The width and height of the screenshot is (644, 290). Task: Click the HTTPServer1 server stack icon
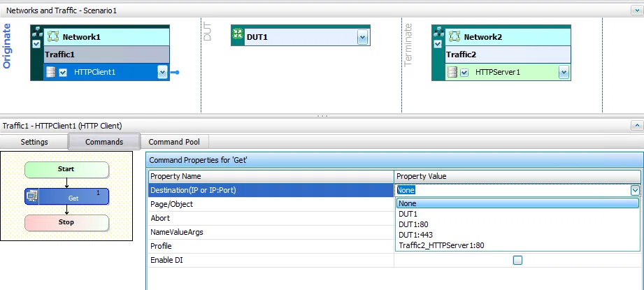[452, 73]
